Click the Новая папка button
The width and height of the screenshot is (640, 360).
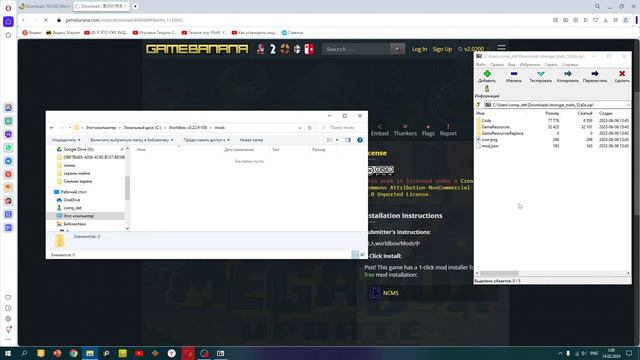pyautogui.click(x=251, y=140)
